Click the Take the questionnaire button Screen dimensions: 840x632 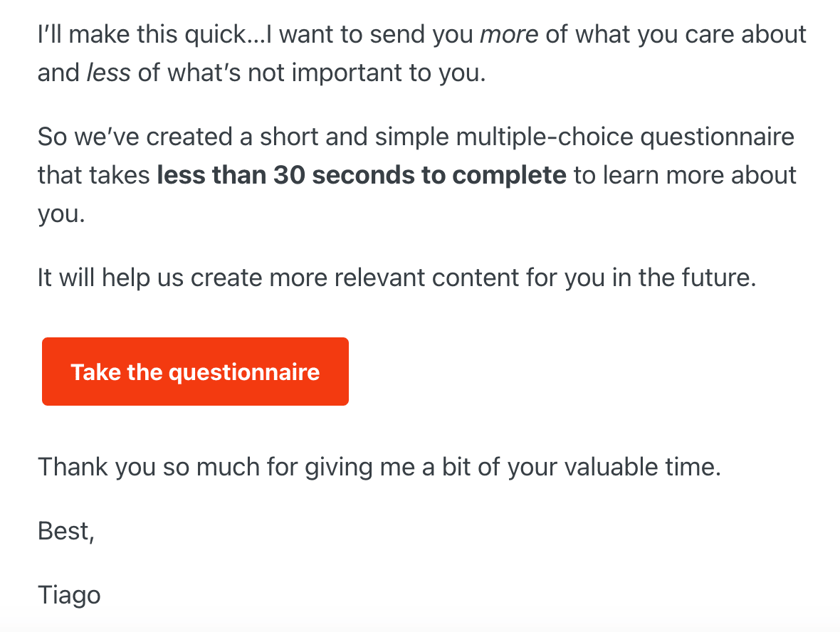195,372
